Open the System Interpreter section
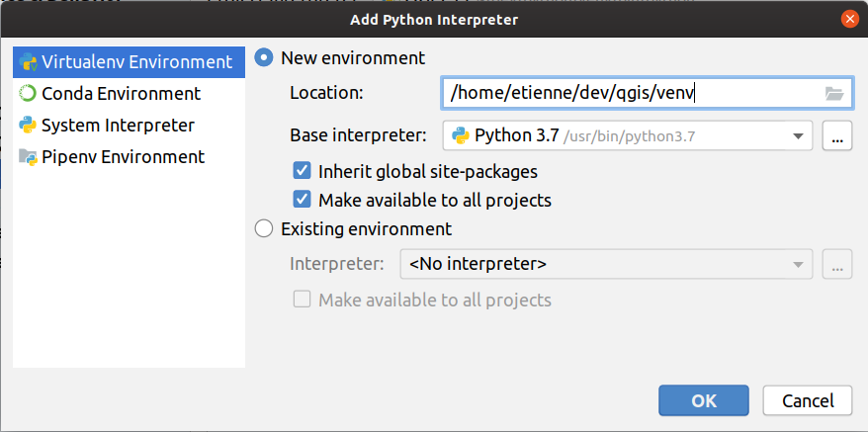This screenshot has height=432, width=868. (x=118, y=126)
